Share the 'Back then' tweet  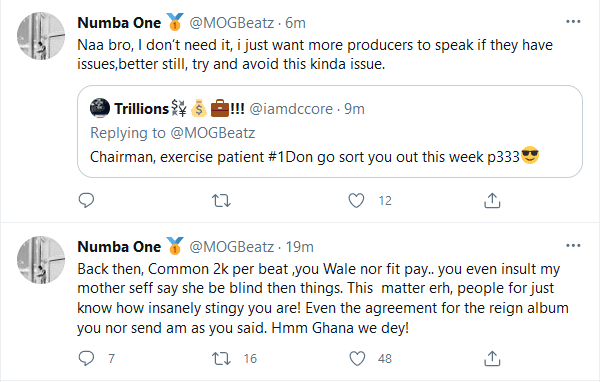492,358
